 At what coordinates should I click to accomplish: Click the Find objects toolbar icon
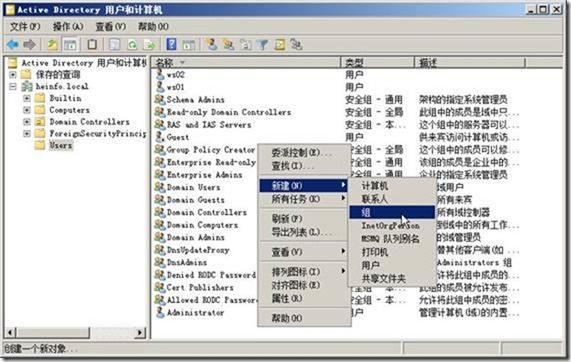280,44
